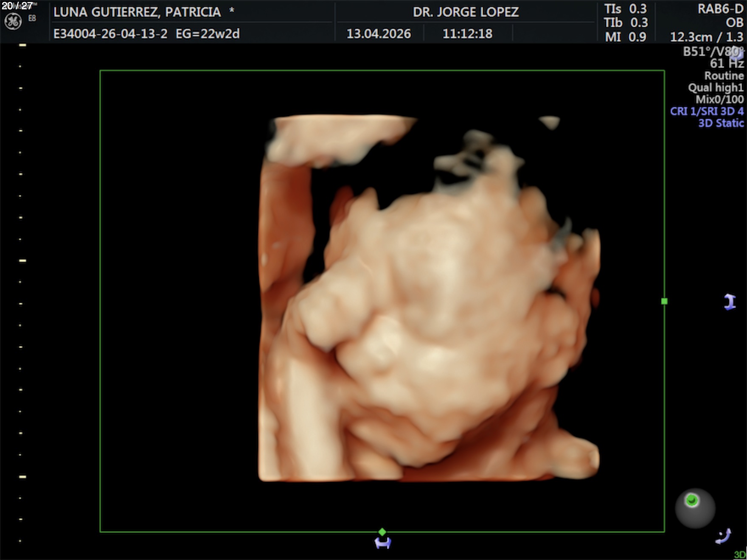Click the CRI 1/SRI 3D 4 setting
The image size is (747, 560).
tap(707, 112)
